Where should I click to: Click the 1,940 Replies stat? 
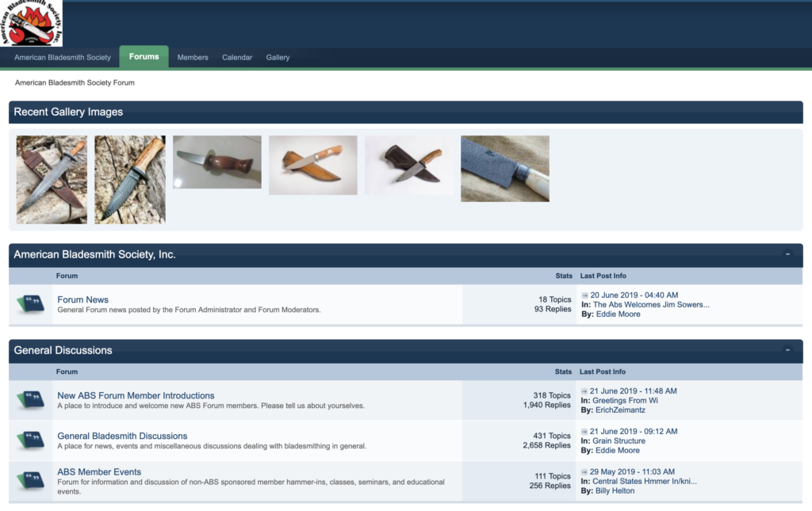[546, 405]
